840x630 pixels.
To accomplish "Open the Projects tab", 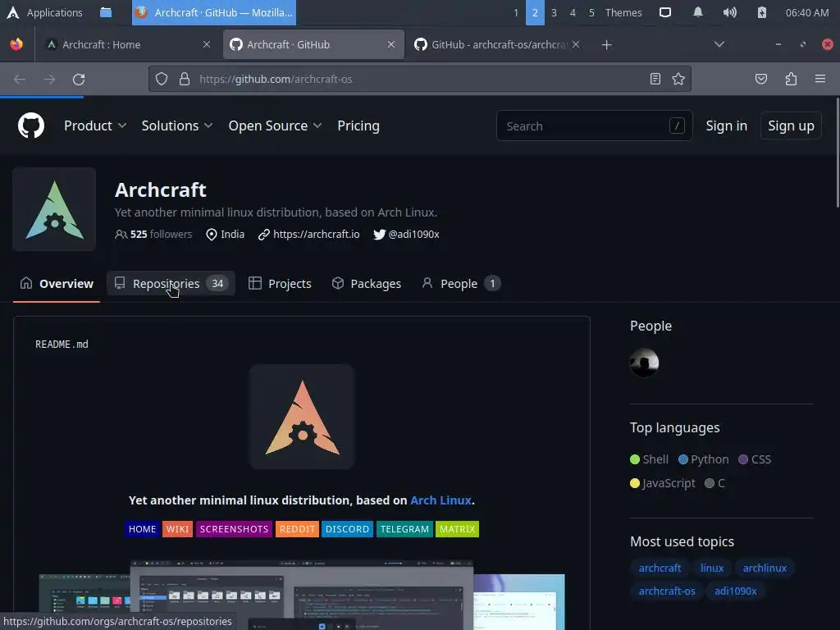I will click(281, 283).
